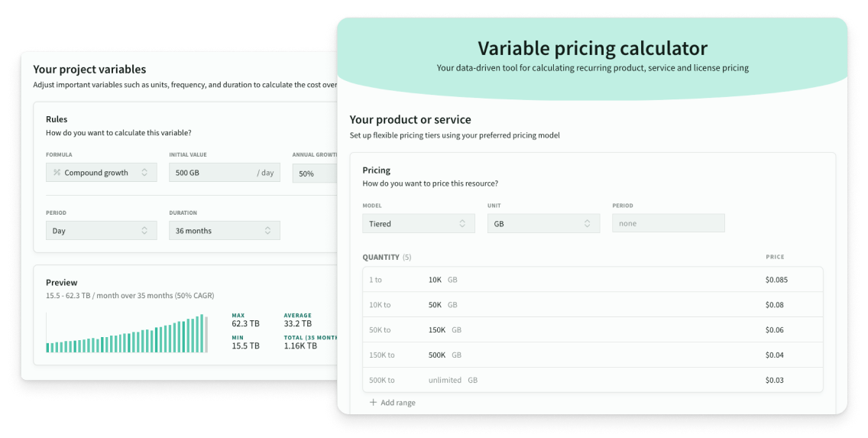Click the 500K GB quantity limit
868x438 pixels.
(445, 355)
